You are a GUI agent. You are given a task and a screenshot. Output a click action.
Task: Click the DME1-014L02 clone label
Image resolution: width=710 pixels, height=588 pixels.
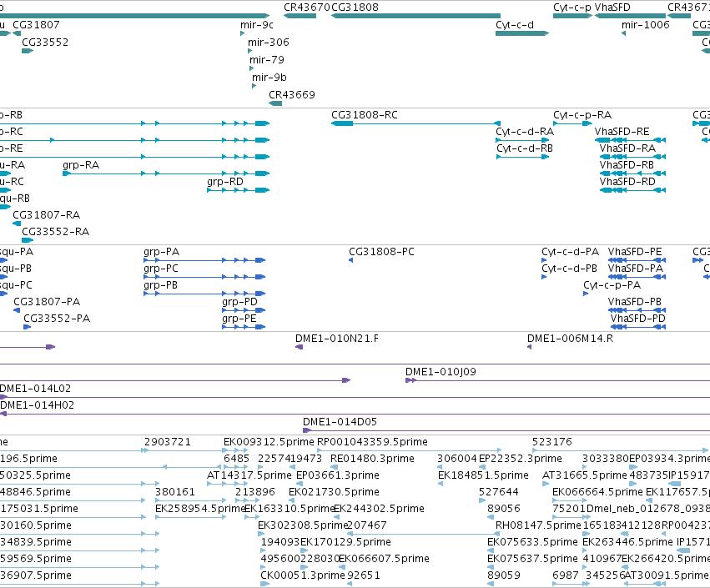tap(35, 389)
